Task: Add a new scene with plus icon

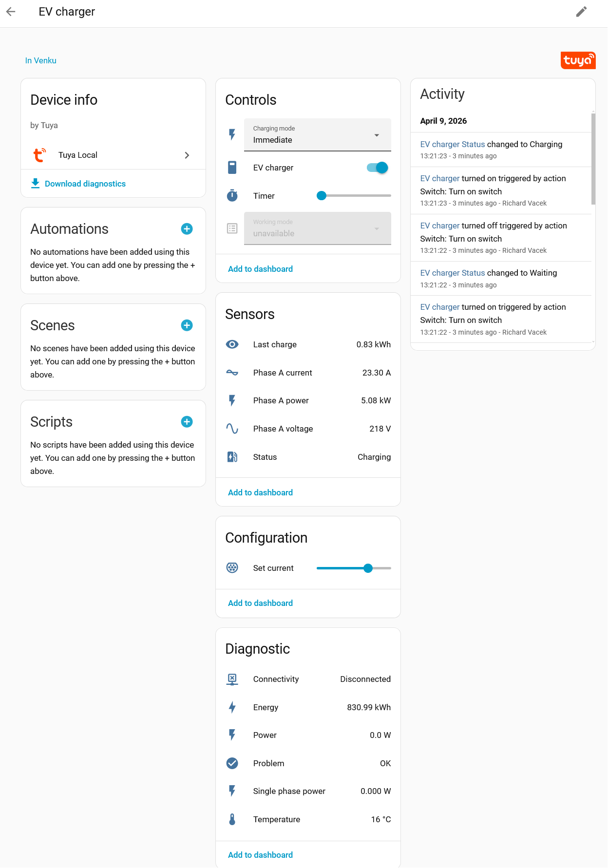Action: click(x=187, y=325)
